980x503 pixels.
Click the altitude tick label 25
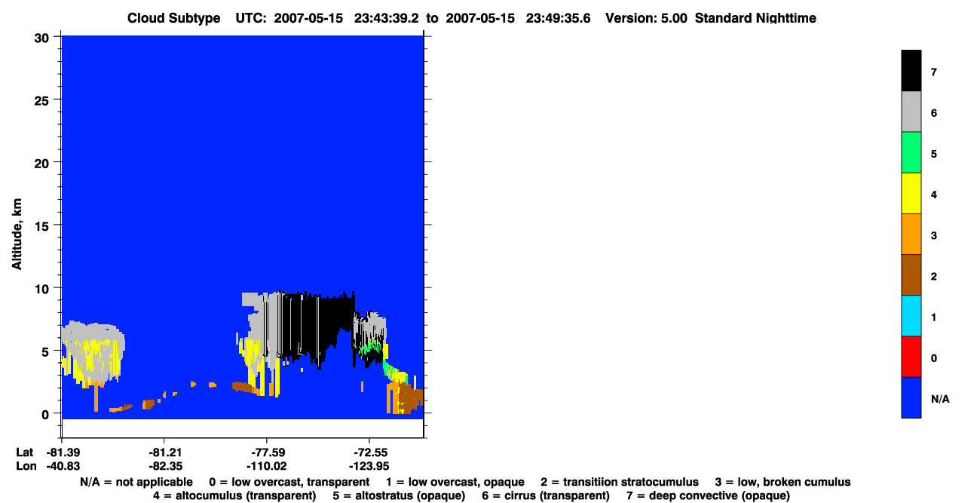tap(42, 100)
